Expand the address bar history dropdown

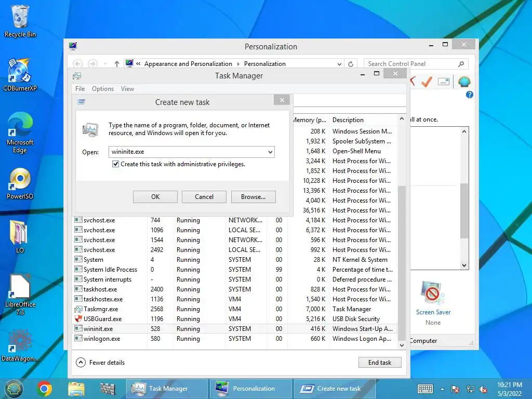[x=339, y=64]
